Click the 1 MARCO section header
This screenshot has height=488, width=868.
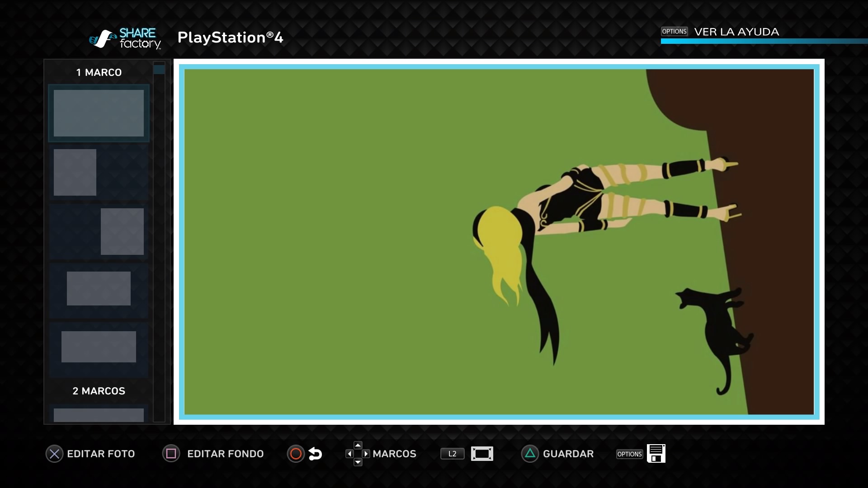(x=99, y=72)
